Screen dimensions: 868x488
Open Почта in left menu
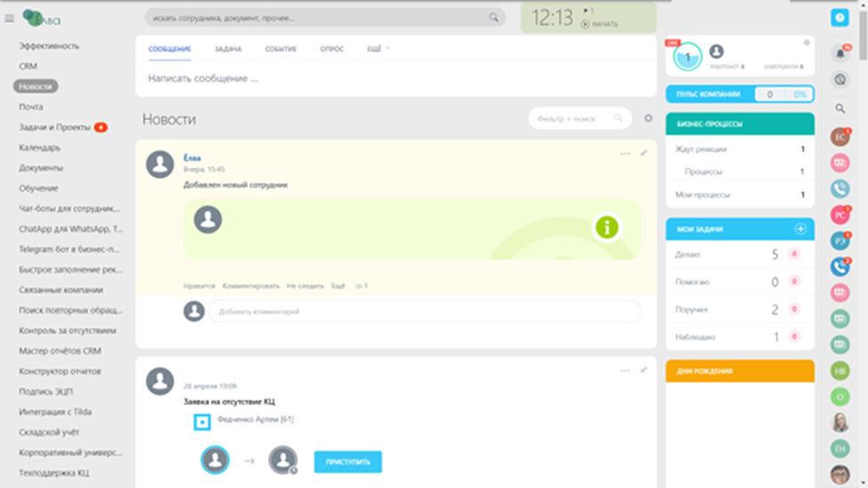click(x=31, y=107)
